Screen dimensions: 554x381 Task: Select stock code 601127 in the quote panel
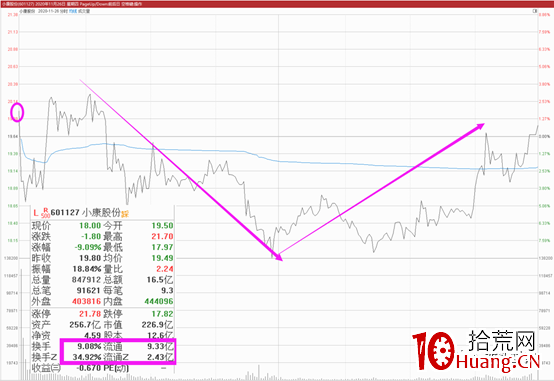[65, 212]
